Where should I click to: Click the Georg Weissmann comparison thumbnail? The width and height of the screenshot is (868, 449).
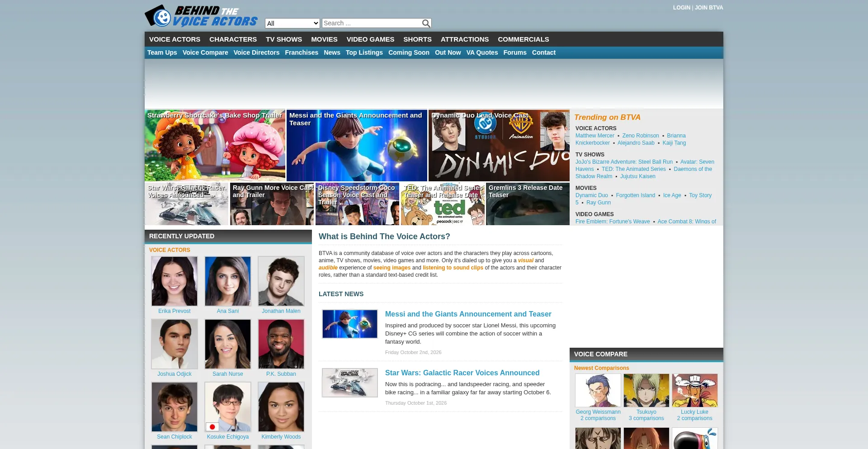(598, 390)
